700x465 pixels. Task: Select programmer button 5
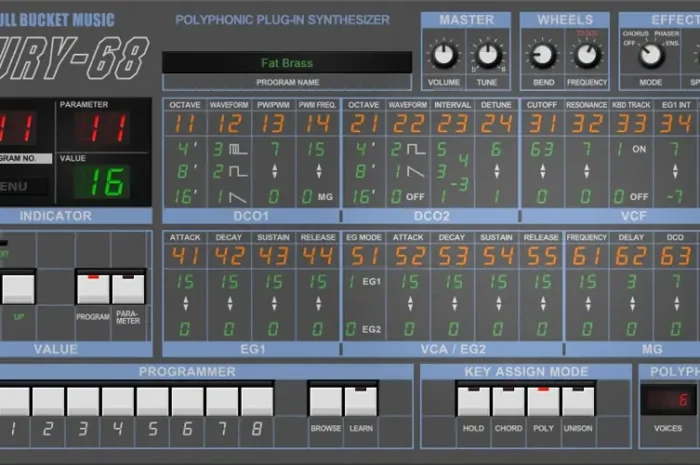coord(153,401)
